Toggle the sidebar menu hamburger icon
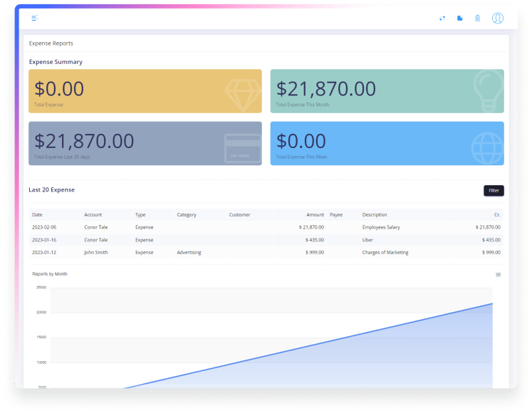This screenshot has width=532, height=413. (35, 18)
